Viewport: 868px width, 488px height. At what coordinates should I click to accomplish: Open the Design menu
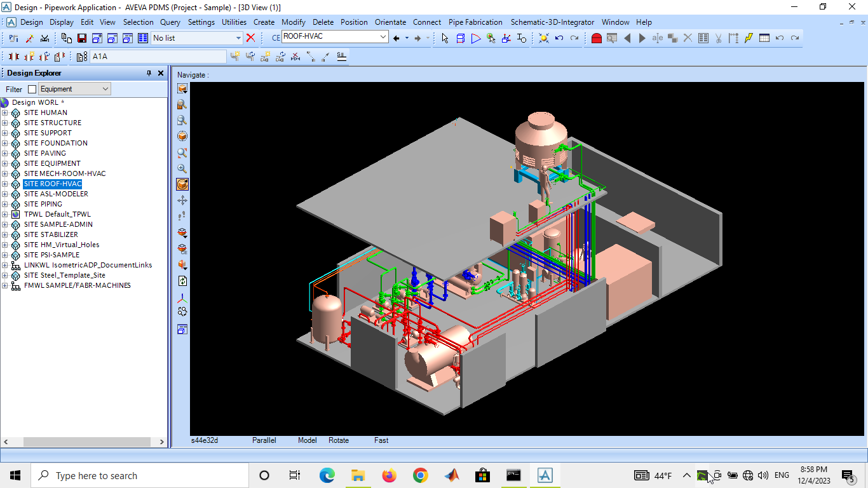32,22
